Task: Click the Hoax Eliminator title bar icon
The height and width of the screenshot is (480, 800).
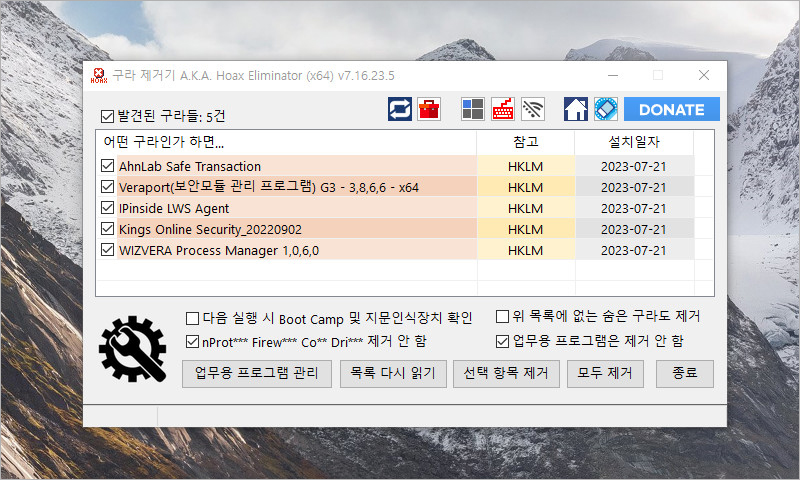Action: coord(99,75)
